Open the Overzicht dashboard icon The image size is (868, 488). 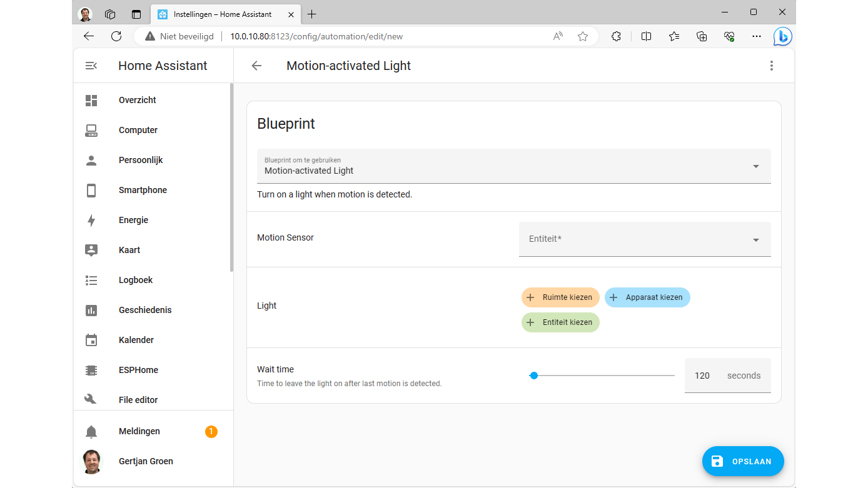(x=91, y=100)
